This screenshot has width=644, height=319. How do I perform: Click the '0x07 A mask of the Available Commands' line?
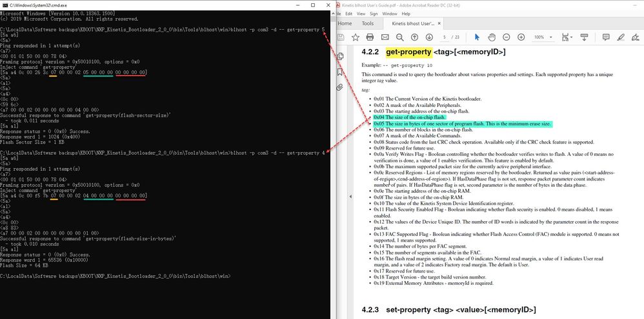coord(418,136)
